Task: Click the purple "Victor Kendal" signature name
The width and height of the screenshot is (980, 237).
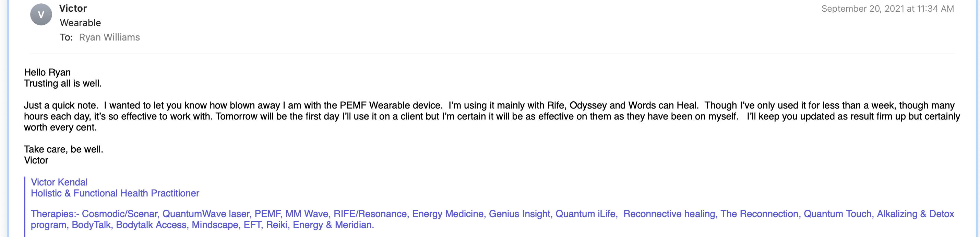Action: point(59,182)
